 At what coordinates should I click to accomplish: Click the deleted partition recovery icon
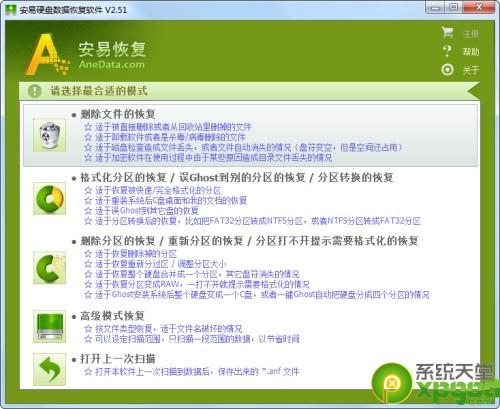[49, 268]
